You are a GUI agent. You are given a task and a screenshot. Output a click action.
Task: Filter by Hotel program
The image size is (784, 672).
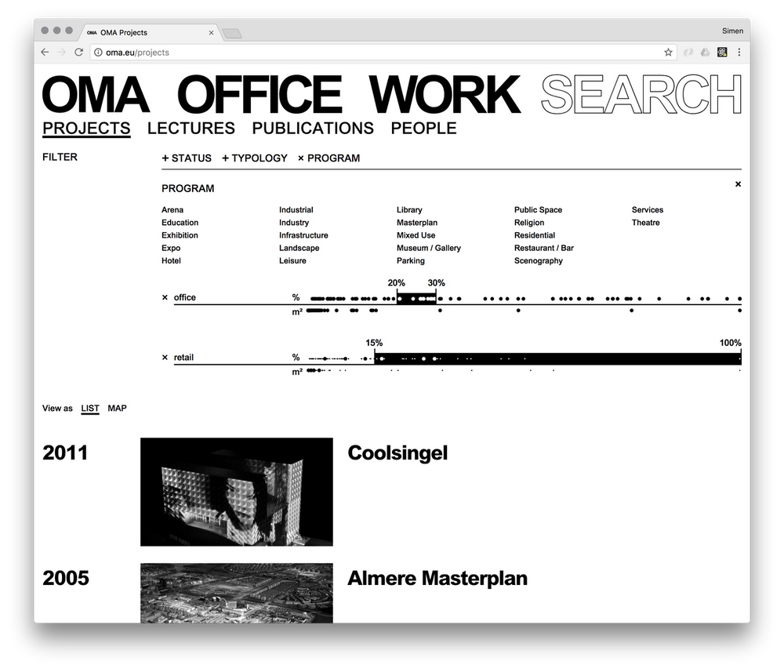[171, 261]
